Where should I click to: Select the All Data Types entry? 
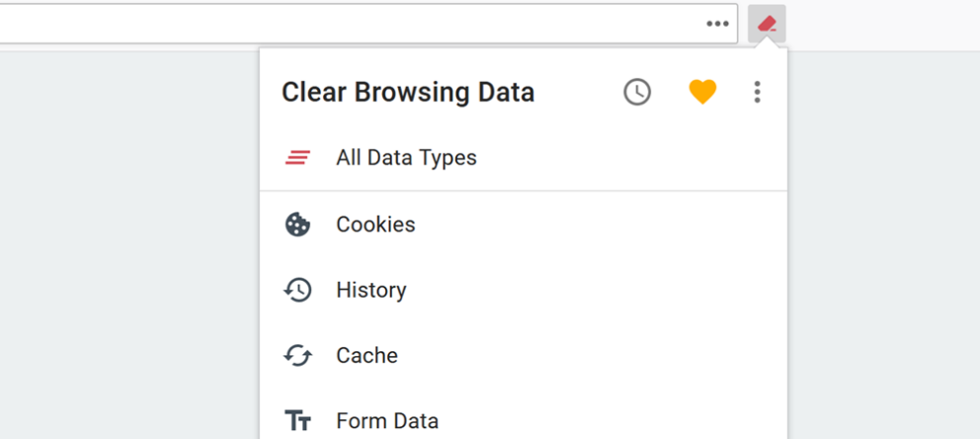(x=524, y=157)
